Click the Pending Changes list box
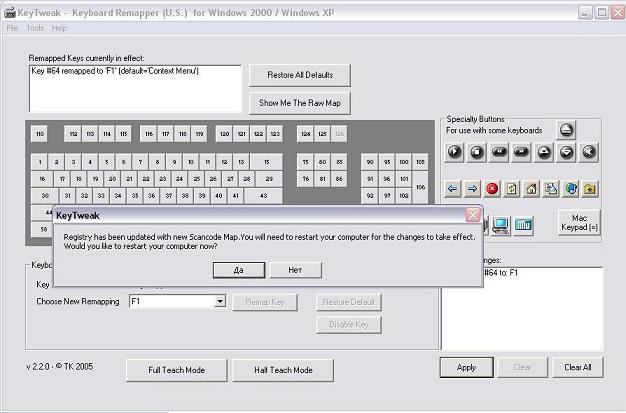The width and height of the screenshot is (626, 413). 522,309
